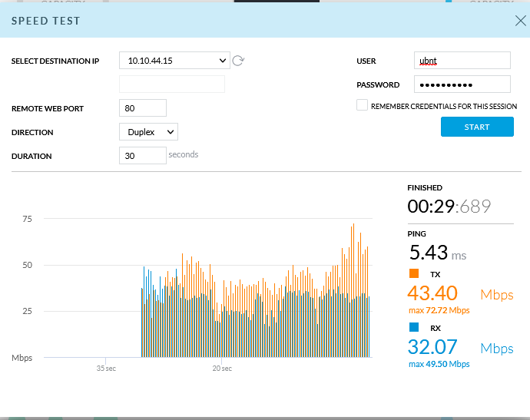
Task: Open the destination IP dropdown 10.10.44.15
Action: click(174, 61)
